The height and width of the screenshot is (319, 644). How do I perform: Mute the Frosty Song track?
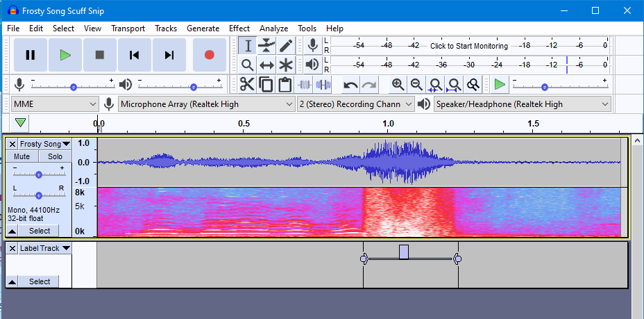[22, 156]
